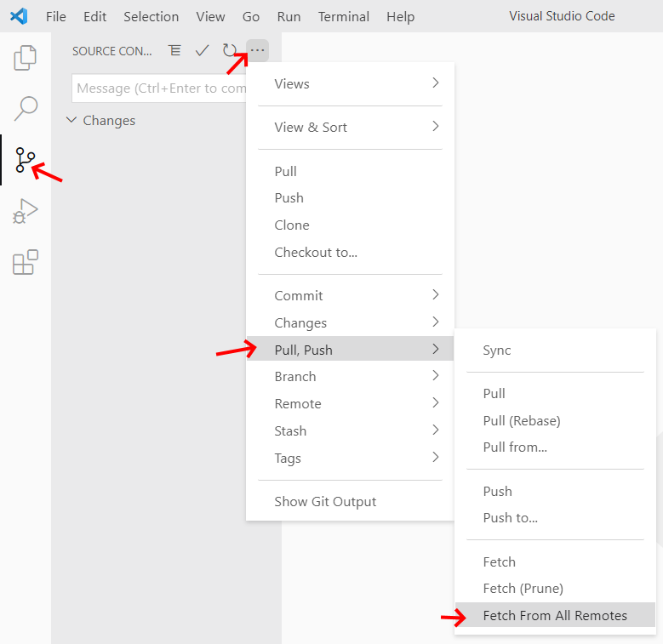Select the Source Control branch icon
The height and width of the screenshot is (644, 663).
tap(26, 160)
